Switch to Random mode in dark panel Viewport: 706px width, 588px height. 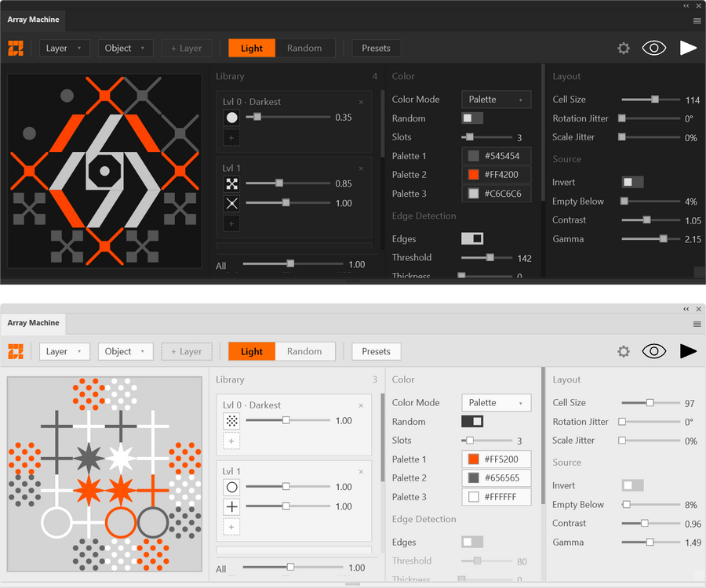[x=305, y=48]
